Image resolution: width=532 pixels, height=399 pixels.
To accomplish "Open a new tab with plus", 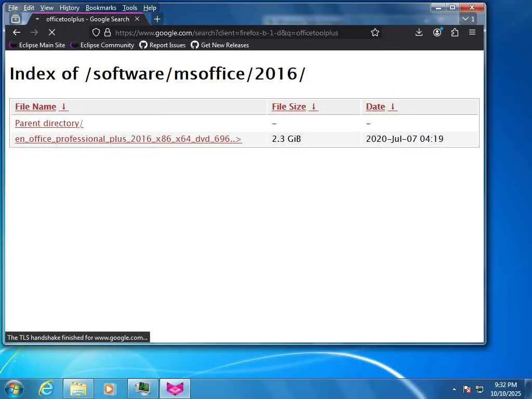I will click(x=157, y=19).
